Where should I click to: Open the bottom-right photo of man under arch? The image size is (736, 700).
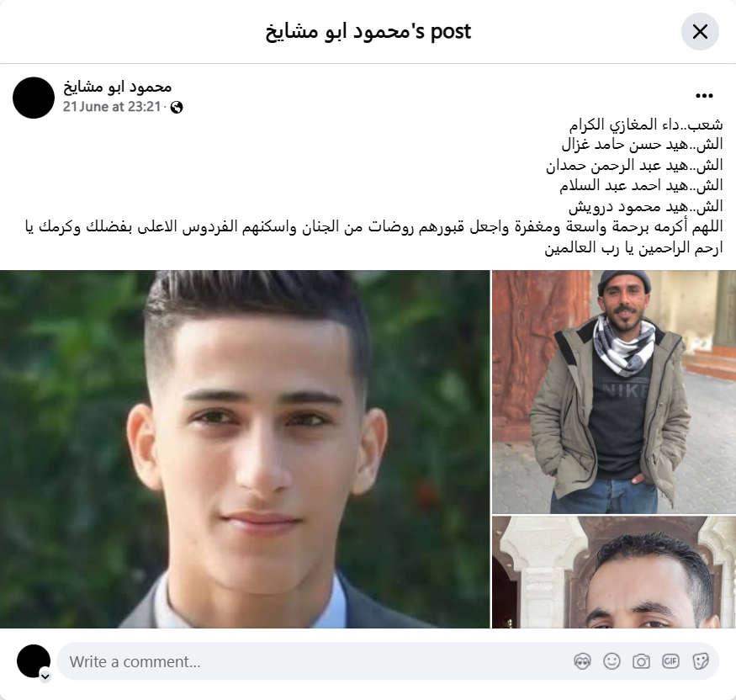tap(614, 572)
